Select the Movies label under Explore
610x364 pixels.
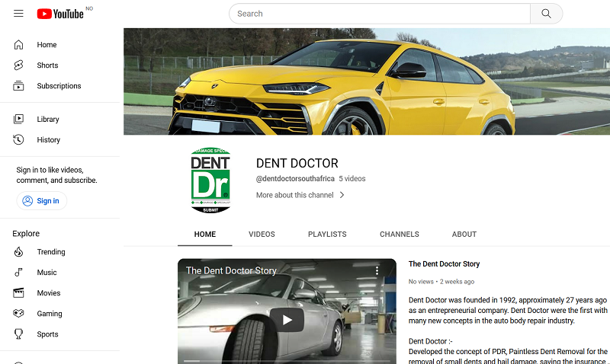49,293
